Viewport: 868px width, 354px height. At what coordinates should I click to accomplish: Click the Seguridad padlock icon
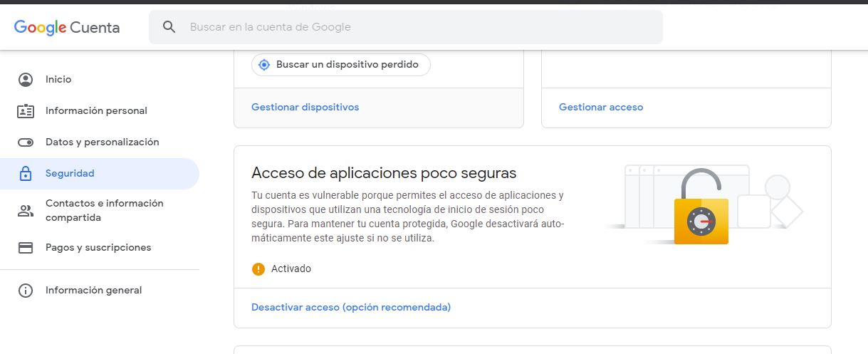[x=26, y=174]
